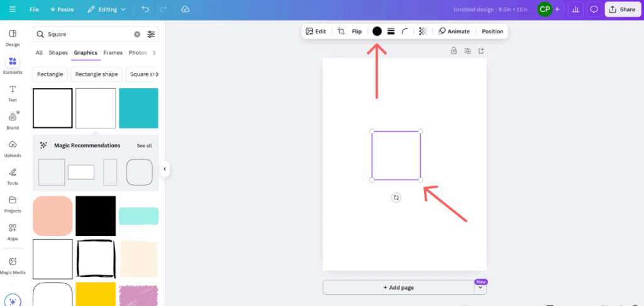Click Animate in the element toolbar
This screenshot has height=306, width=644.
pos(454,31)
